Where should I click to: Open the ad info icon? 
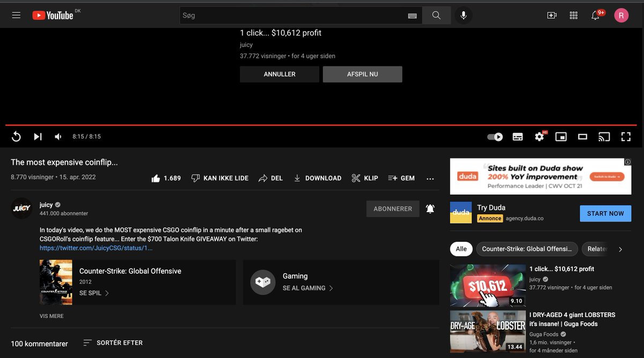(627, 162)
